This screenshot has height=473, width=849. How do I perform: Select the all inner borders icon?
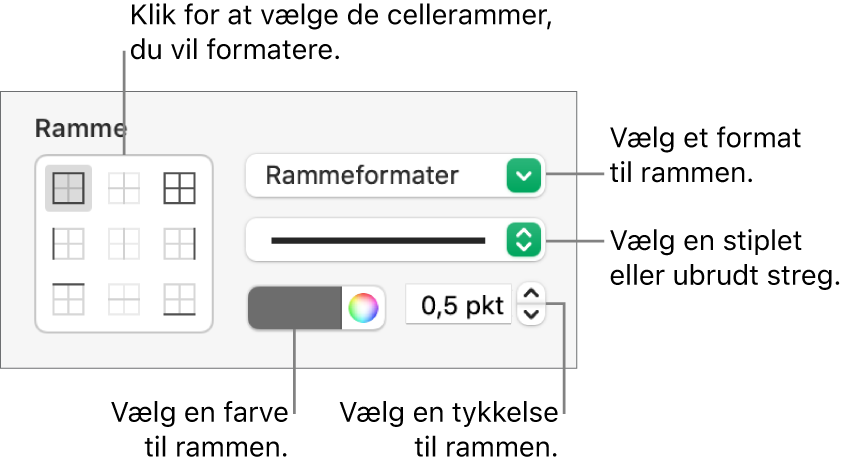tap(125, 187)
